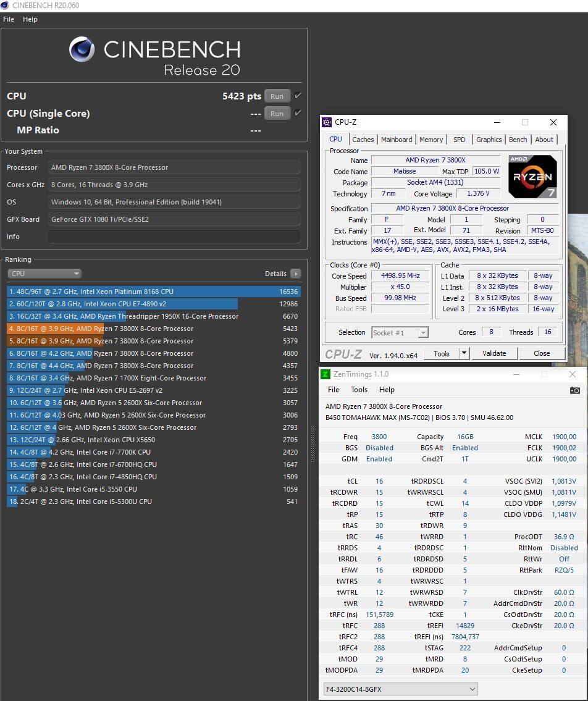Click the Bus Speed 99.98 MHz value
Viewport: 588px width, 701px height.
point(400,298)
